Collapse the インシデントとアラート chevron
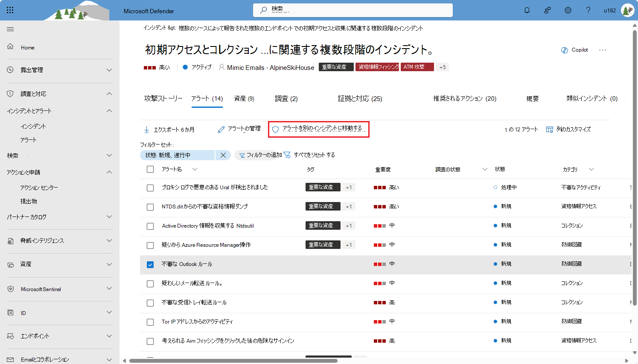Screen dimensions: 638x364 coord(109,111)
